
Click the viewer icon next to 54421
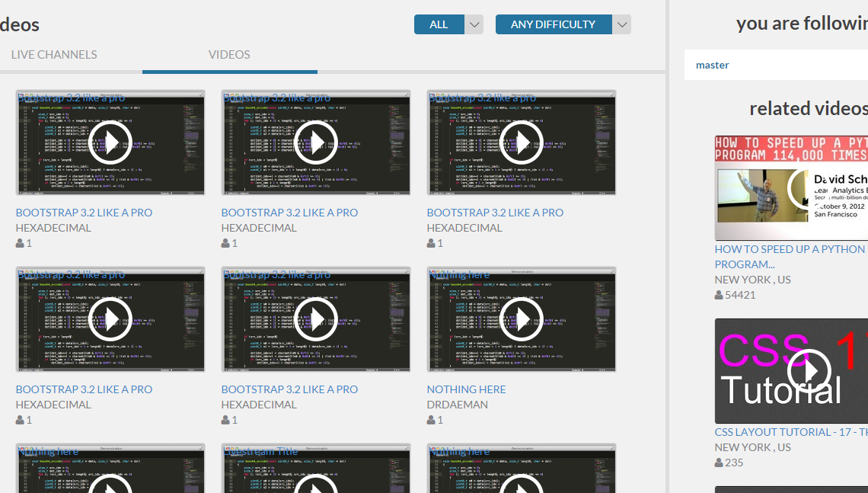coord(717,294)
